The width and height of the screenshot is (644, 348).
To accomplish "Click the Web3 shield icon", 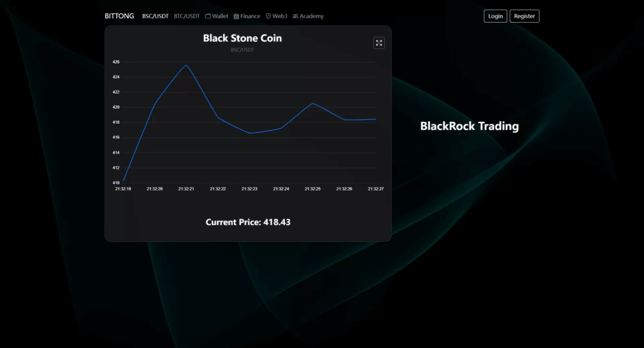I will pyautogui.click(x=269, y=16).
